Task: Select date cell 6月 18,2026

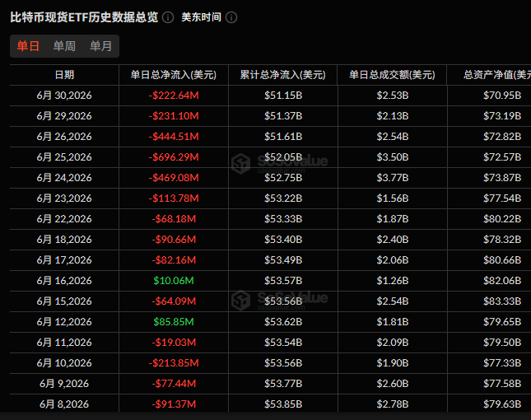Action: pyautogui.click(x=64, y=240)
